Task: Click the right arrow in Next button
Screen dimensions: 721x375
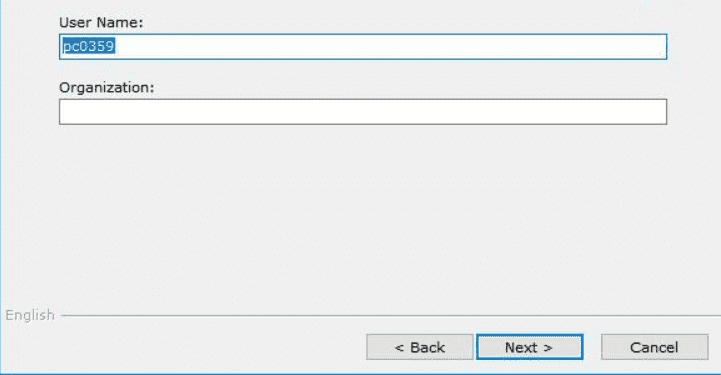Action: coord(548,348)
